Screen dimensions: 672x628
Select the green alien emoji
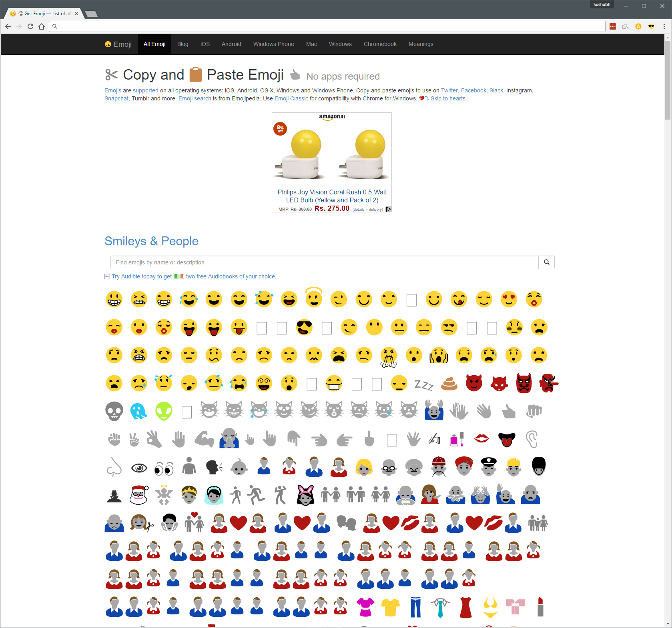click(x=164, y=411)
